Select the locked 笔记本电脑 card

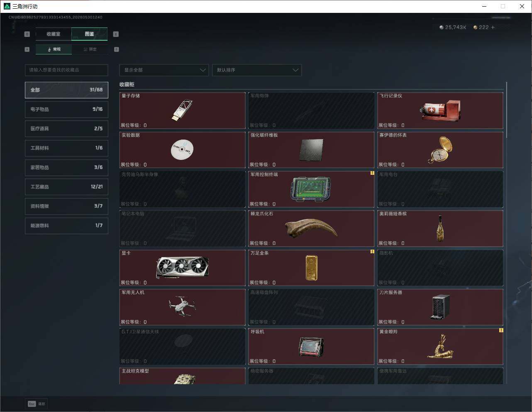pyautogui.click(x=183, y=228)
